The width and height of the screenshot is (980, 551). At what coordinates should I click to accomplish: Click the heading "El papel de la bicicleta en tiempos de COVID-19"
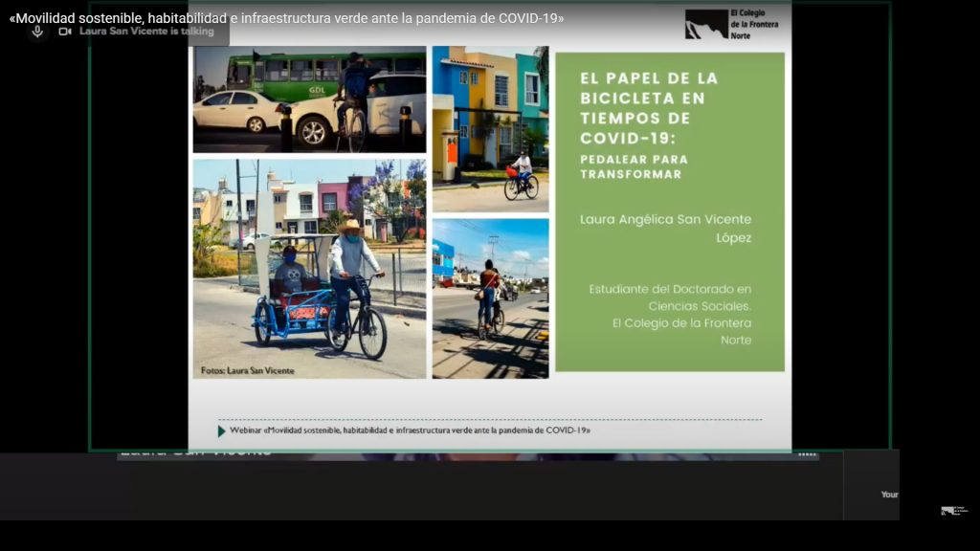(x=650, y=108)
